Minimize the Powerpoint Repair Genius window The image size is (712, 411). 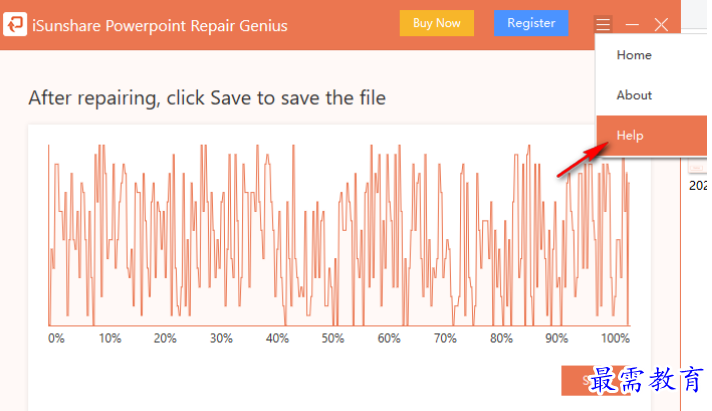click(632, 24)
